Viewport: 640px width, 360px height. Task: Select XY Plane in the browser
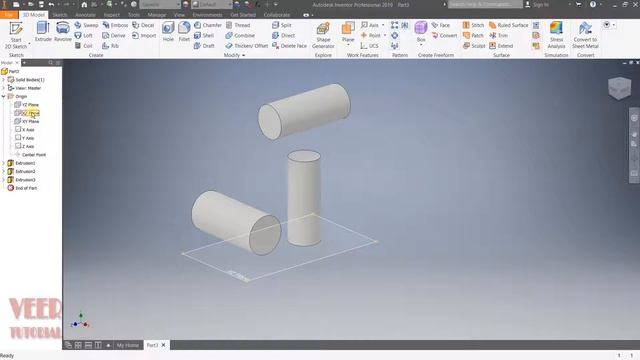pyautogui.click(x=27, y=122)
